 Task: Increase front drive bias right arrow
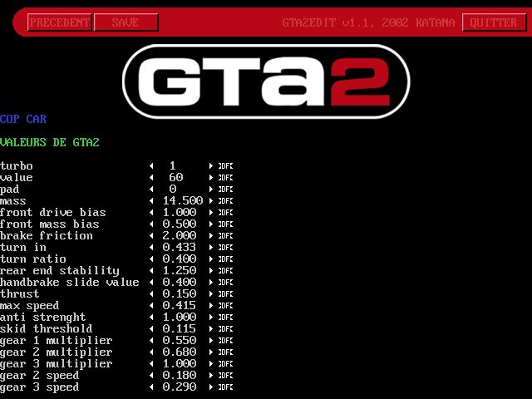(210, 213)
